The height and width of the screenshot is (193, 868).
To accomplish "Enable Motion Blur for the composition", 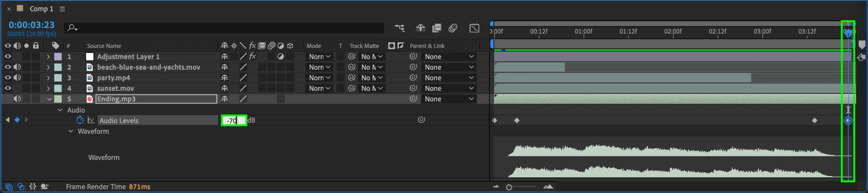I will point(453,28).
